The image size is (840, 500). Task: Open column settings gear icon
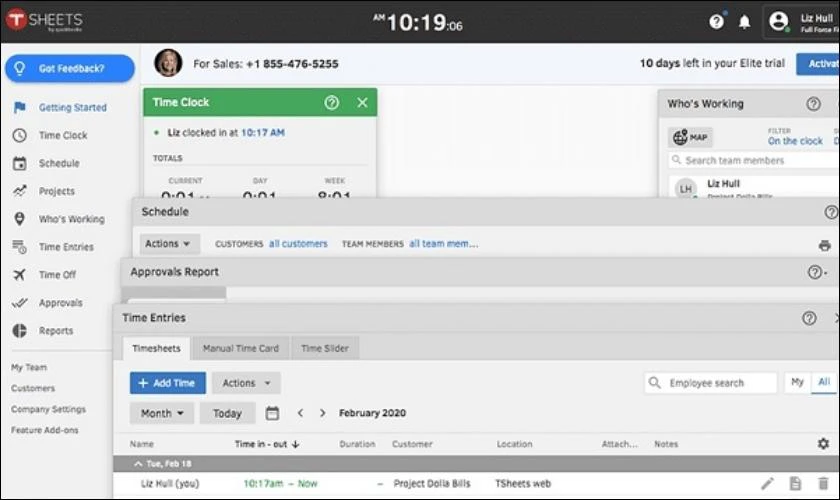pyautogui.click(x=823, y=444)
